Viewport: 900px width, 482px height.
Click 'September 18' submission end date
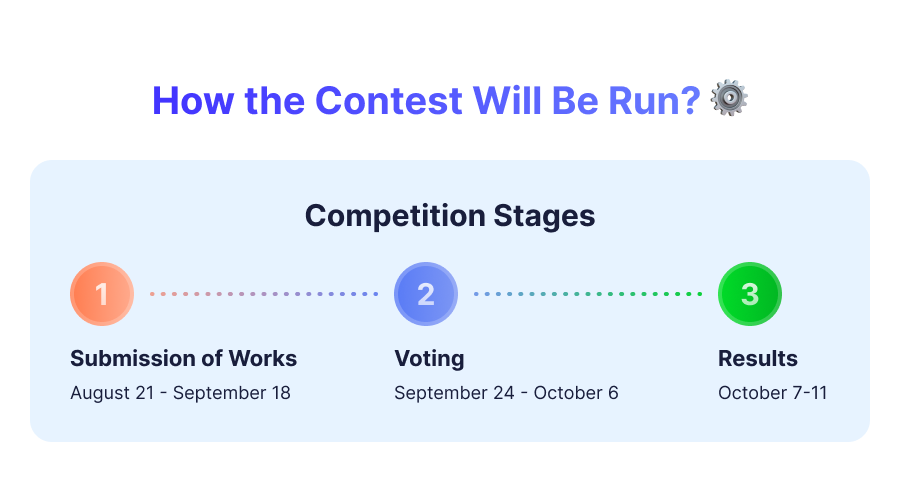(x=231, y=393)
